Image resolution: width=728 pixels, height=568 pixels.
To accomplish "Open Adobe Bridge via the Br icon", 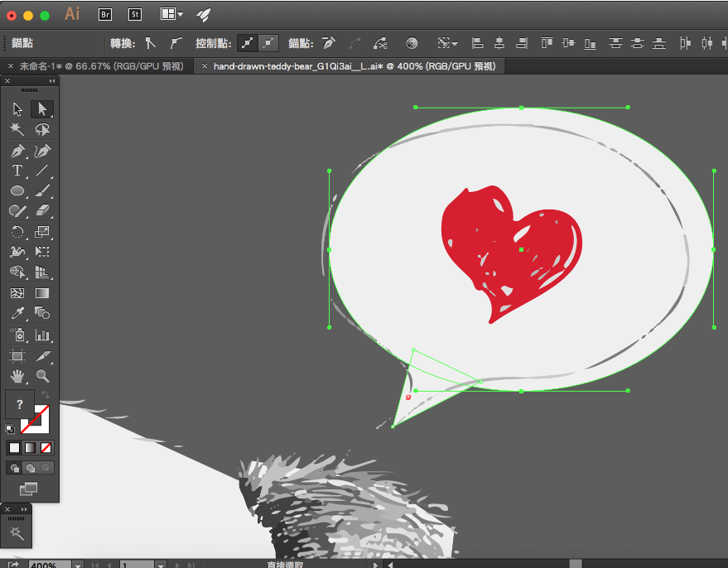I will pos(105,14).
